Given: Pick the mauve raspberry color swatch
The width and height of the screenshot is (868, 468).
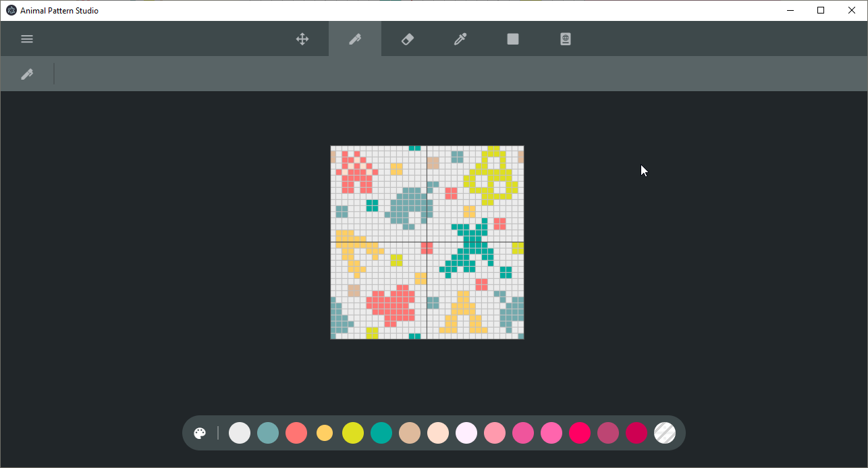Looking at the screenshot, I should (608, 433).
